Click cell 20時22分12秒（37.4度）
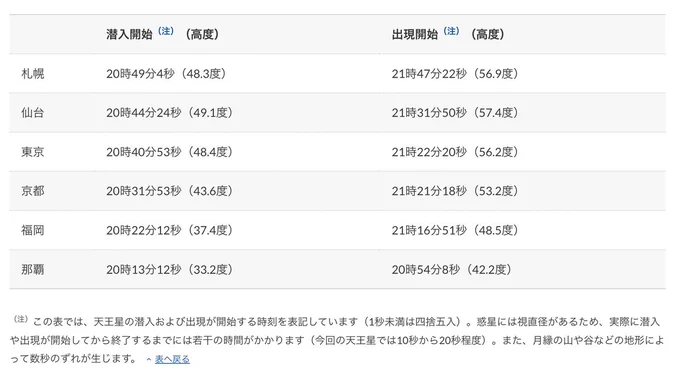 coord(170,230)
